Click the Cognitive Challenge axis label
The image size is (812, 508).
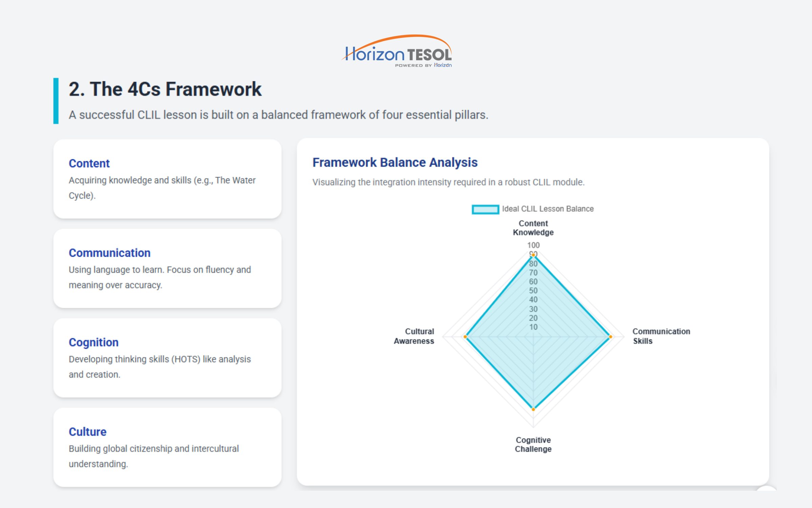(x=533, y=444)
